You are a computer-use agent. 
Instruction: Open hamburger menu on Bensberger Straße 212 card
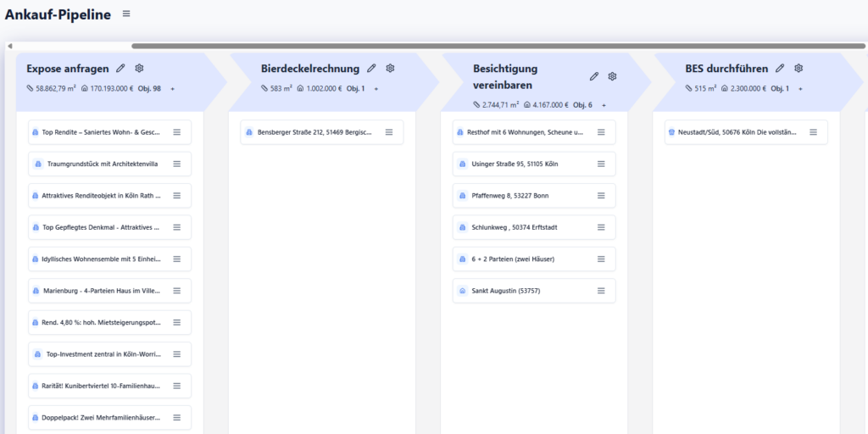click(389, 132)
